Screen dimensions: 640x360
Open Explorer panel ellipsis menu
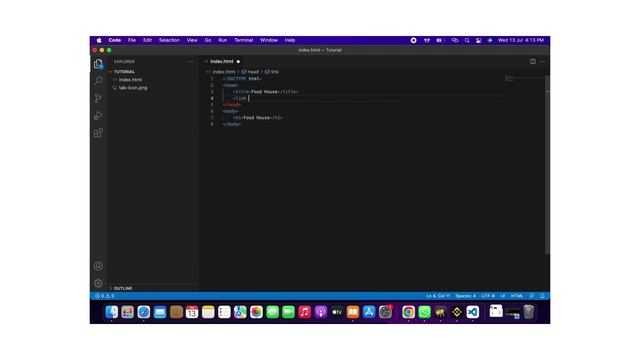191,62
